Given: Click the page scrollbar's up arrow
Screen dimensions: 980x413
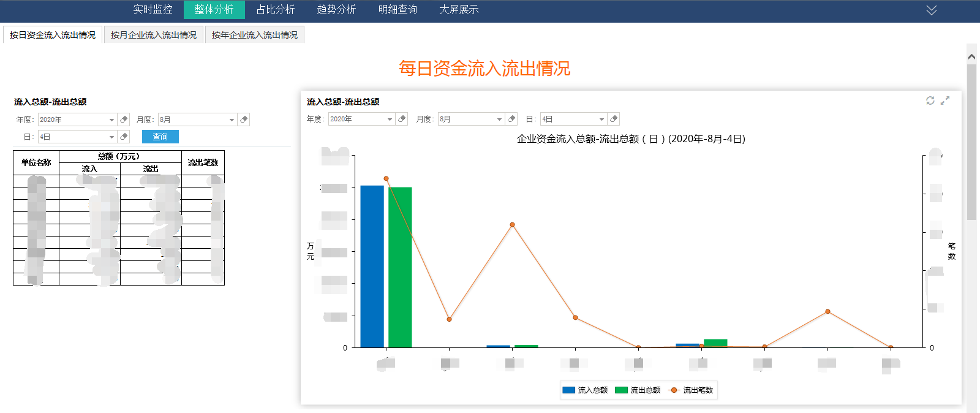Looking at the screenshot, I should [x=971, y=56].
